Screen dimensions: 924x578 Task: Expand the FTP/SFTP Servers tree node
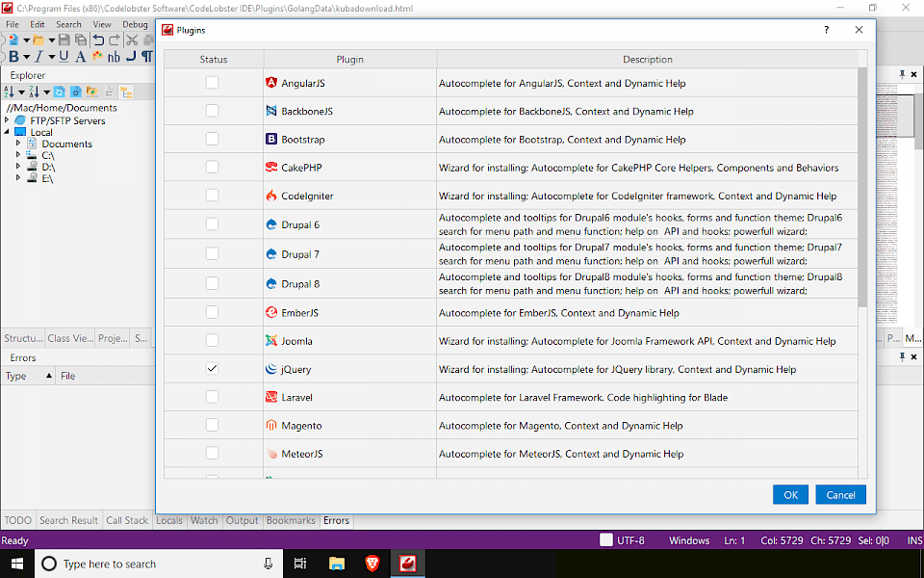tap(7, 120)
